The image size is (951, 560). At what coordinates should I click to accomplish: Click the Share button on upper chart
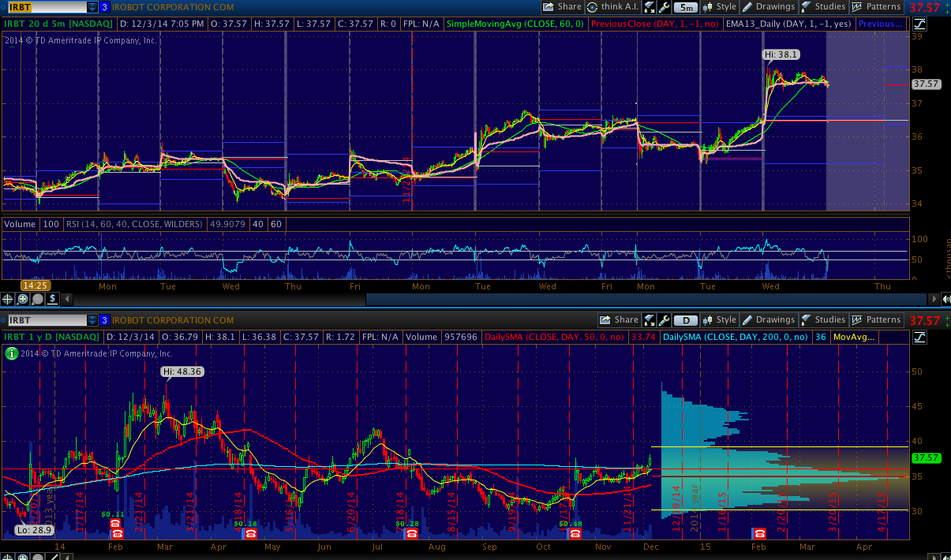click(561, 7)
